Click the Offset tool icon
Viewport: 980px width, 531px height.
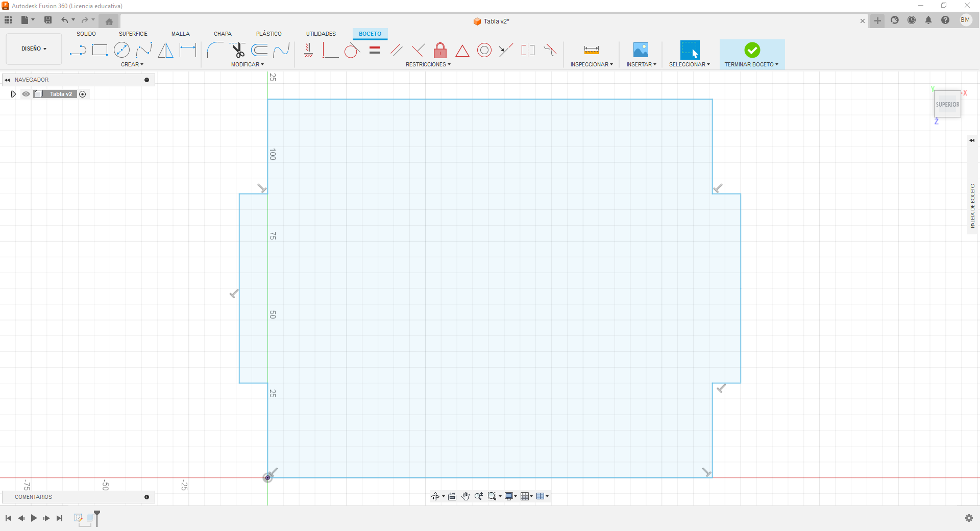tap(259, 50)
